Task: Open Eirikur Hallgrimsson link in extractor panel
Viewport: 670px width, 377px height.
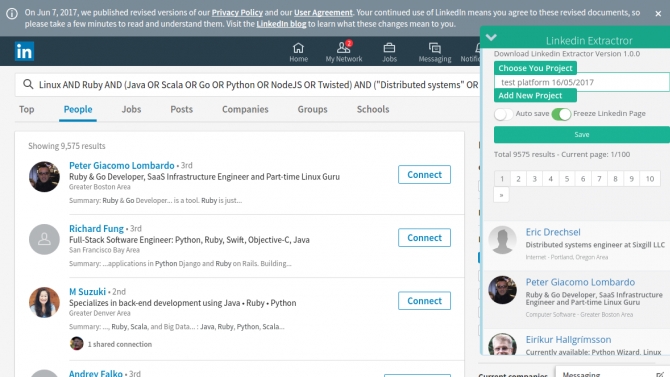Action: click(x=568, y=339)
